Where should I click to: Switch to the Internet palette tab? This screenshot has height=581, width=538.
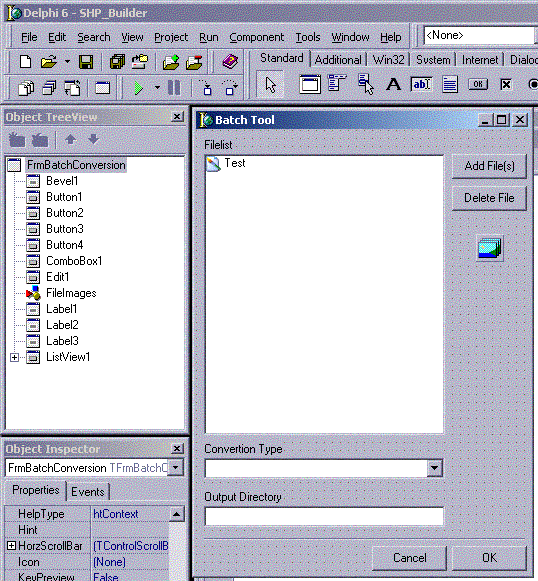[479, 60]
